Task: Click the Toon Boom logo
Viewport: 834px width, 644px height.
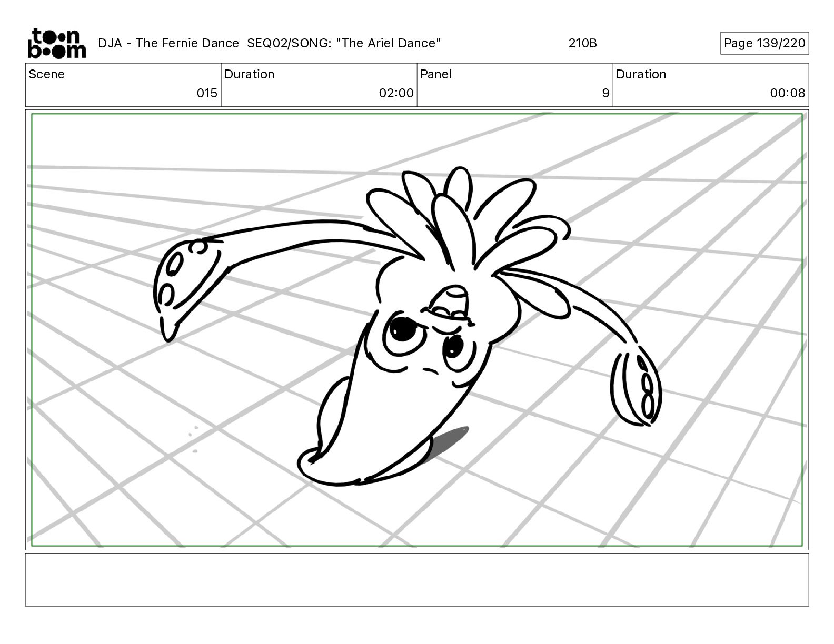Action: (x=56, y=43)
